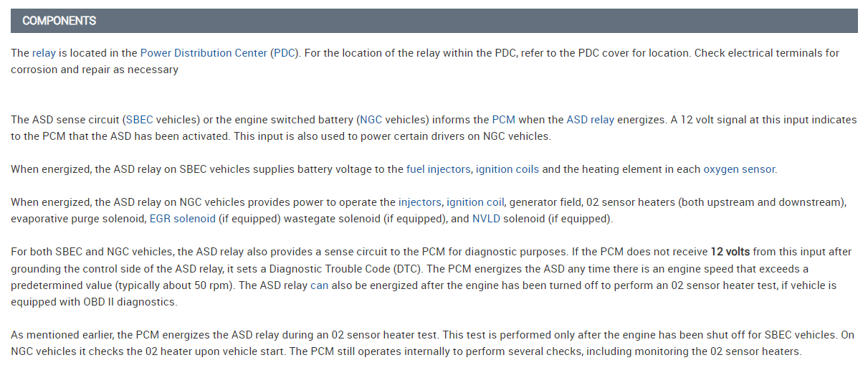This screenshot has height=388, width=868.
Task: Follow the 'oxygen sensor' link
Action: point(739,170)
